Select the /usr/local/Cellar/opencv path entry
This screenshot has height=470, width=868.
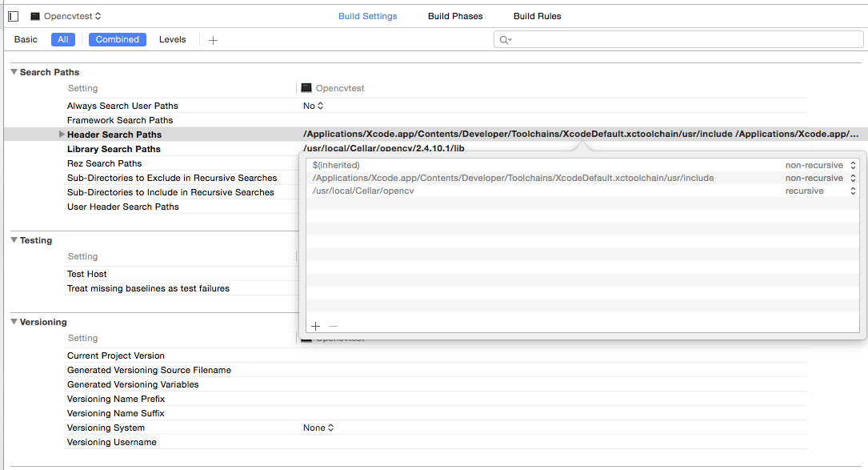[363, 191]
